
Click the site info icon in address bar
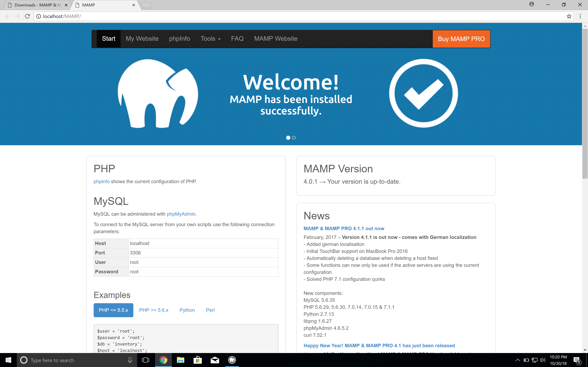[38, 16]
